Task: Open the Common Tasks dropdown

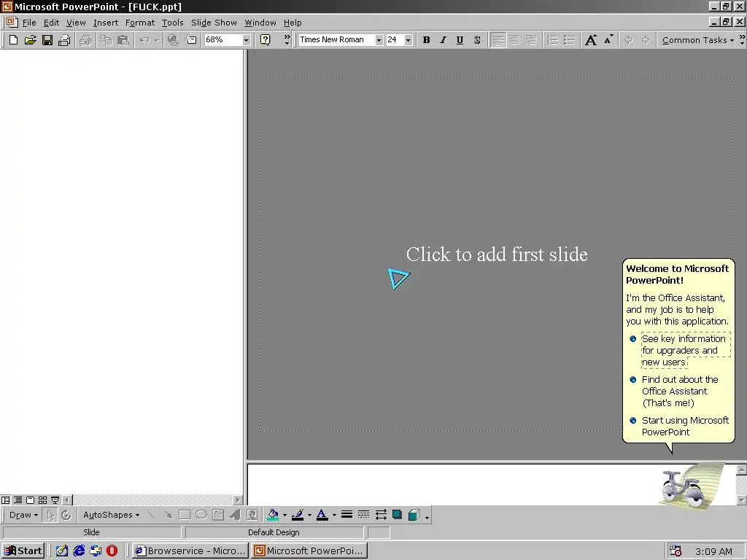Action: 697,40
